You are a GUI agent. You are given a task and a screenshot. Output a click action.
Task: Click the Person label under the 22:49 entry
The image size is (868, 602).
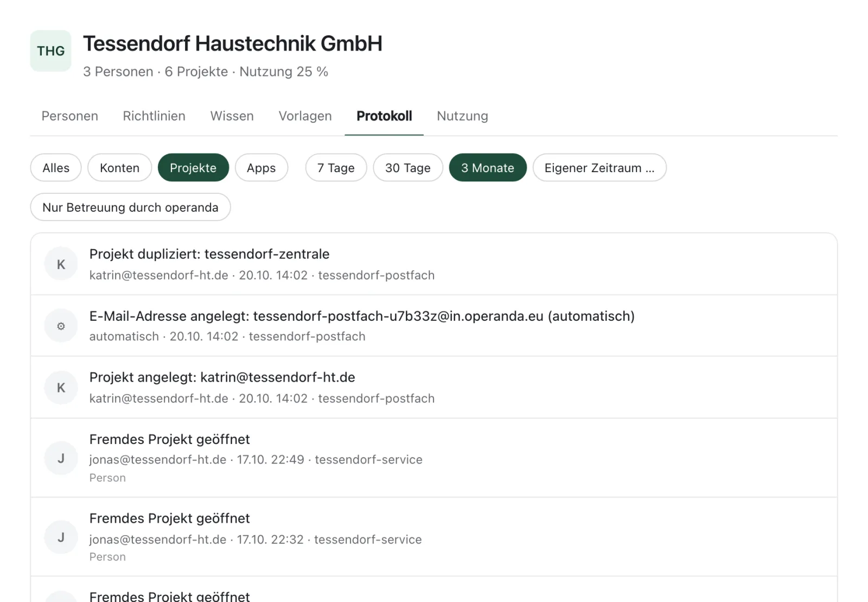pyautogui.click(x=107, y=478)
